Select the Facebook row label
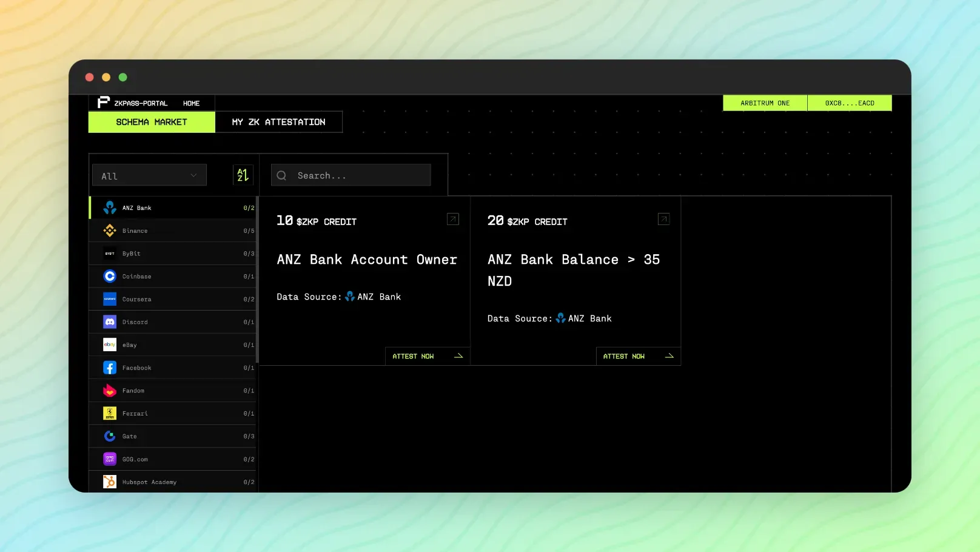This screenshot has height=552, width=980. coord(137,368)
